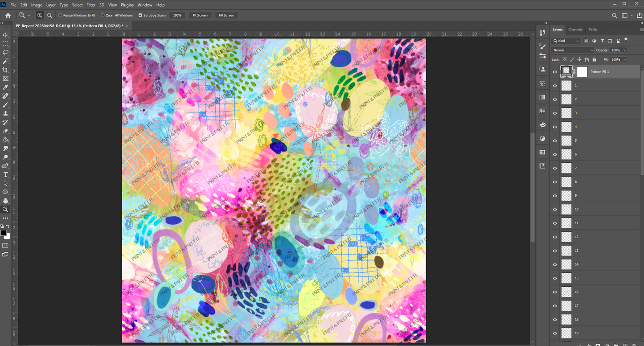This screenshot has height=346, width=644.
Task: Choose the Zoom Out mode
Action: pyautogui.click(x=49, y=15)
